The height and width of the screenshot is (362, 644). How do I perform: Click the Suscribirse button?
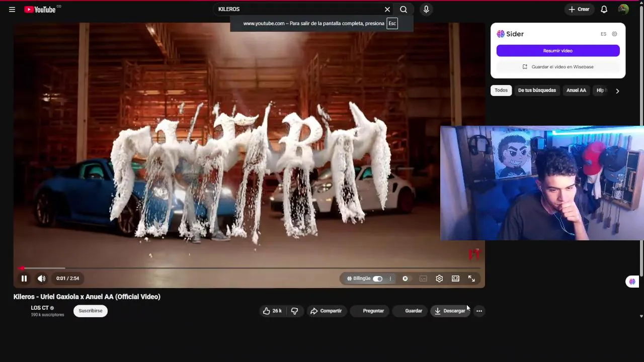click(x=91, y=311)
